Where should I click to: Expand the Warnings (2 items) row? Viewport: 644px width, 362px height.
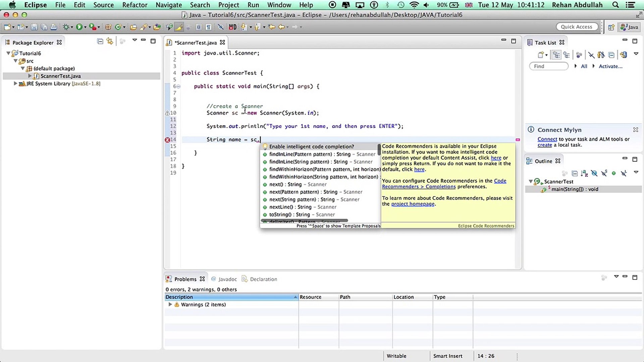(x=170, y=304)
